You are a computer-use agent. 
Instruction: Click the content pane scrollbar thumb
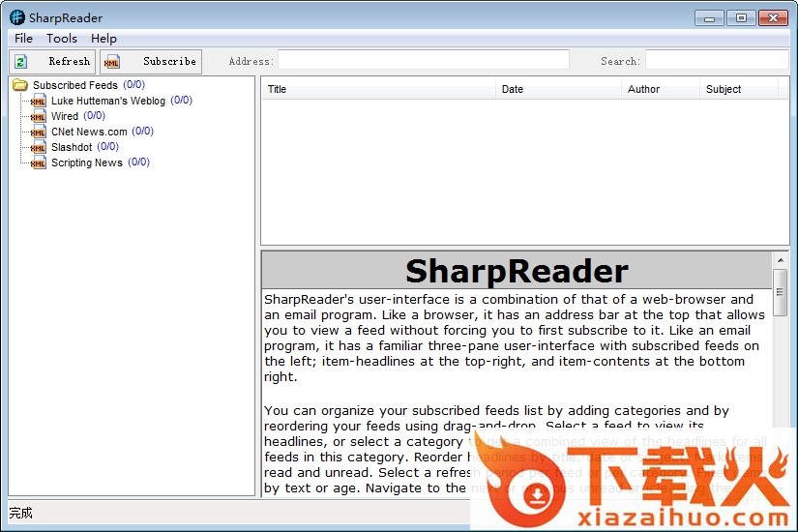click(780, 292)
